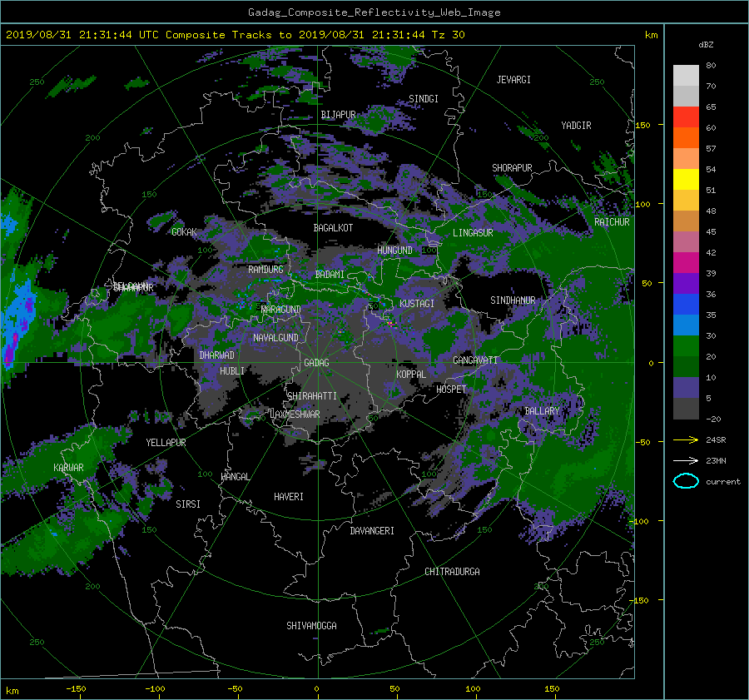Click the SIRSI city label

[x=188, y=504]
